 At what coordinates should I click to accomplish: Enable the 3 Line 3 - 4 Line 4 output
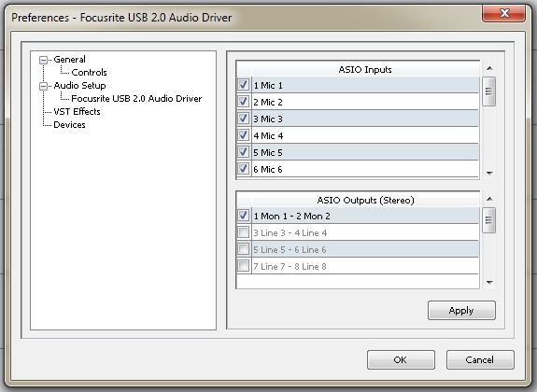coord(243,232)
